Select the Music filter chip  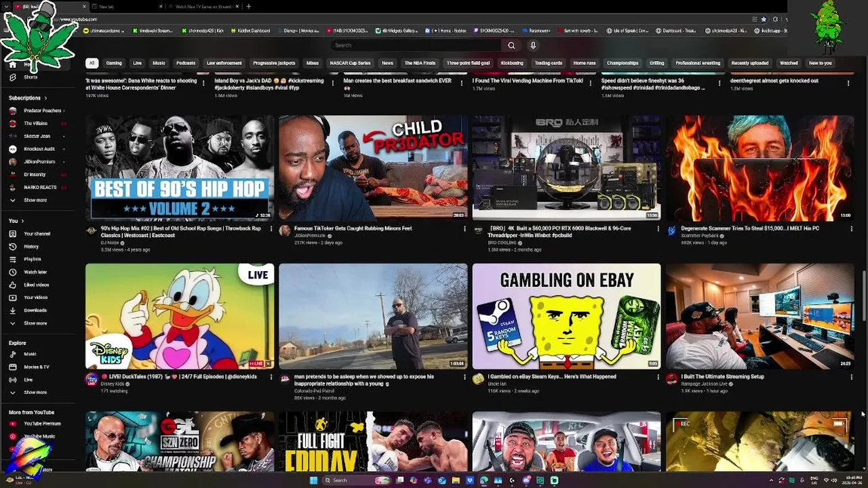click(159, 63)
